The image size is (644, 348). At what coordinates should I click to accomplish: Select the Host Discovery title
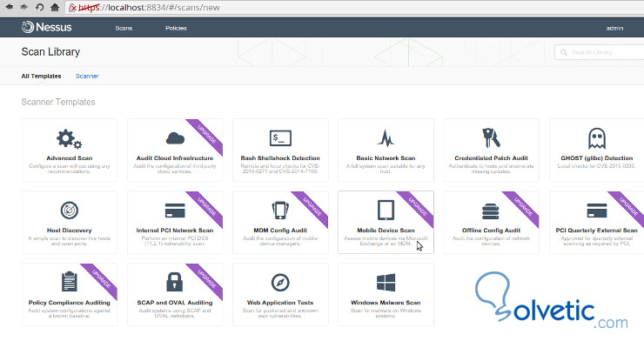tap(70, 231)
